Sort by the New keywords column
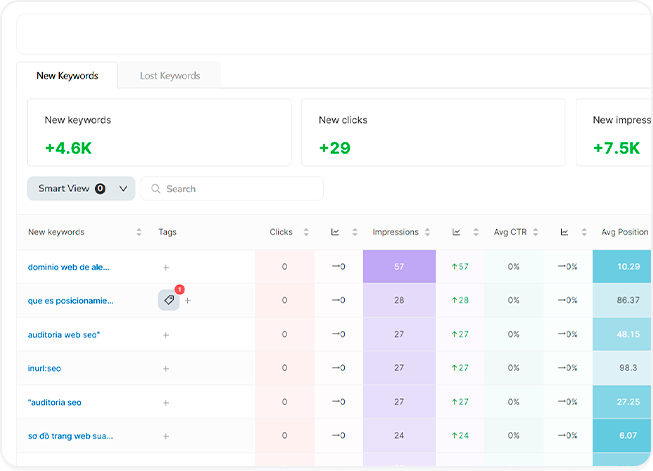653x471 pixels. coord(139,232)
